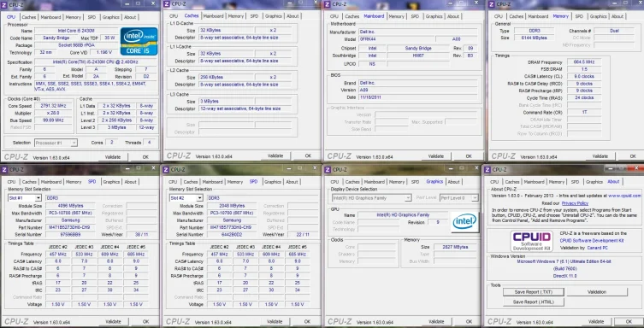The height and width of the screenshot is (328, 644).
Task: Click the CPU-Z title icon in the Mainboard window
Action: [328, 4]
